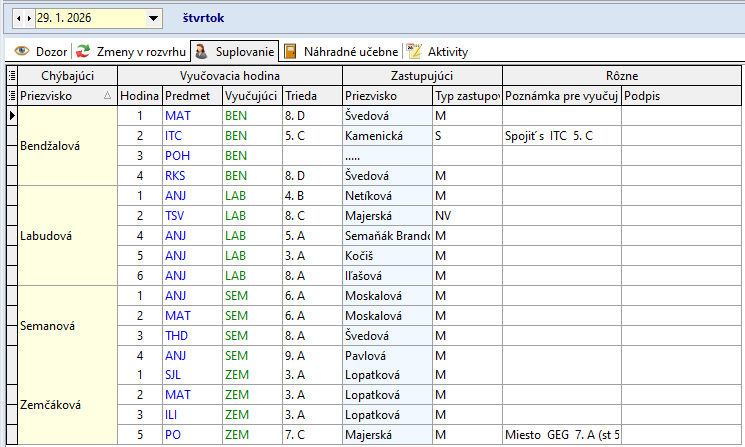Go to previous day with left arrow
Screen dimensions: 745x447
17,18
